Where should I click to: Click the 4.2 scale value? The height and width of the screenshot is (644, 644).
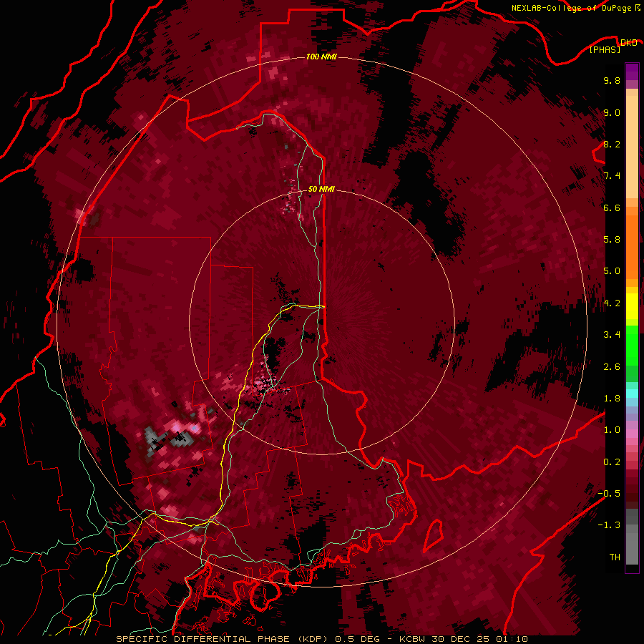pos(612,303)
